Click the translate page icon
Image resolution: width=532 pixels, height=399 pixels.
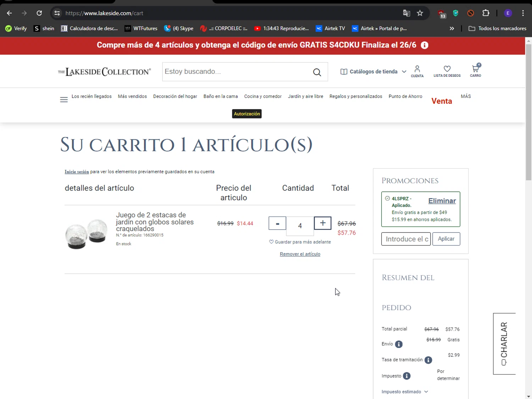[406, 13]
